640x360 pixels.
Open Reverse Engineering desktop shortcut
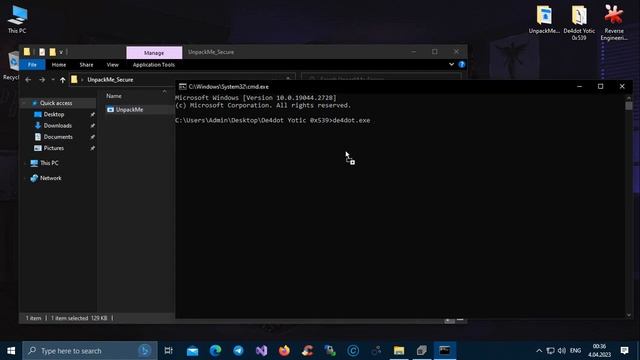(x=614, y=22)
